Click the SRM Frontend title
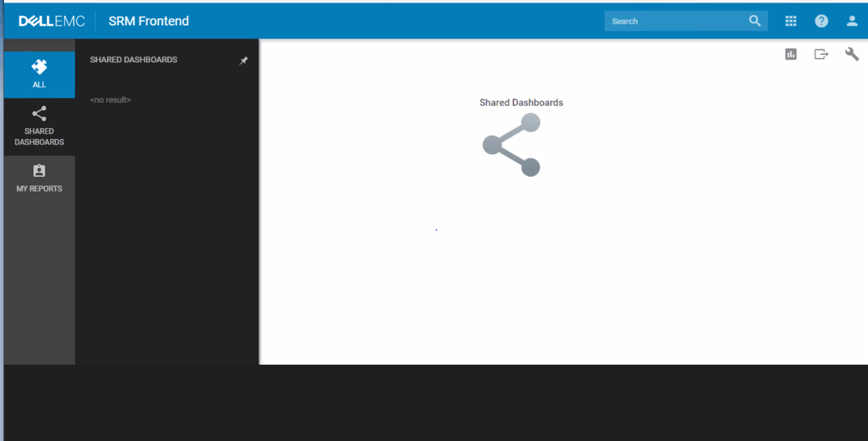The width and height of the screenshot is (868, 441). pos(148,21)
